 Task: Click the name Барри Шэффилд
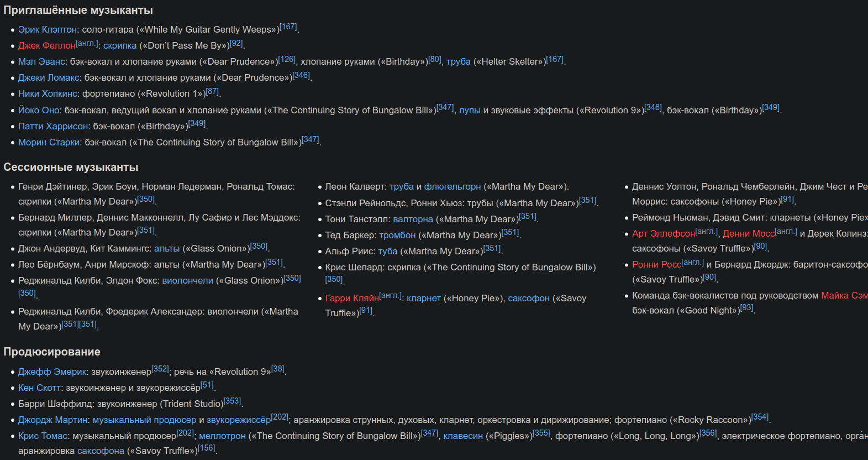point(55,404)
